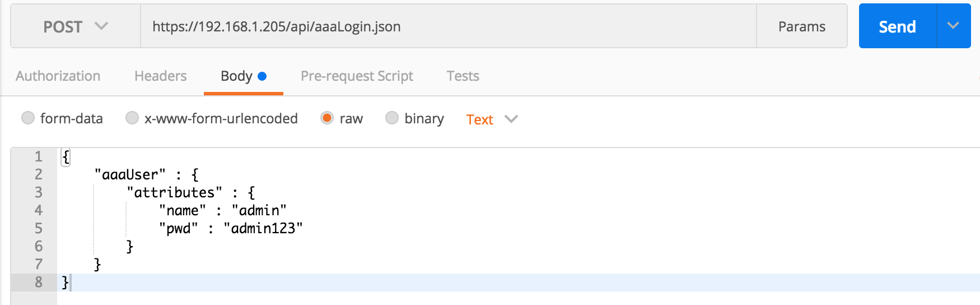Open the POST method dropdown
Screen dimensions: 980x305
[x=76, y=26]
